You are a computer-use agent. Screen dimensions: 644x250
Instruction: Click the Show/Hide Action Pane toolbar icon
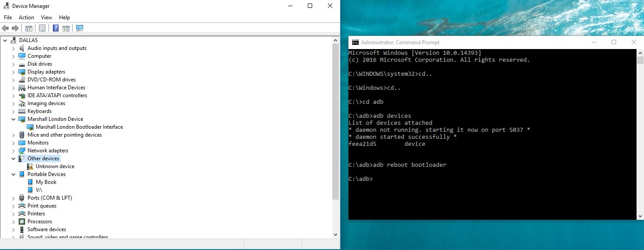coord(66,28)
